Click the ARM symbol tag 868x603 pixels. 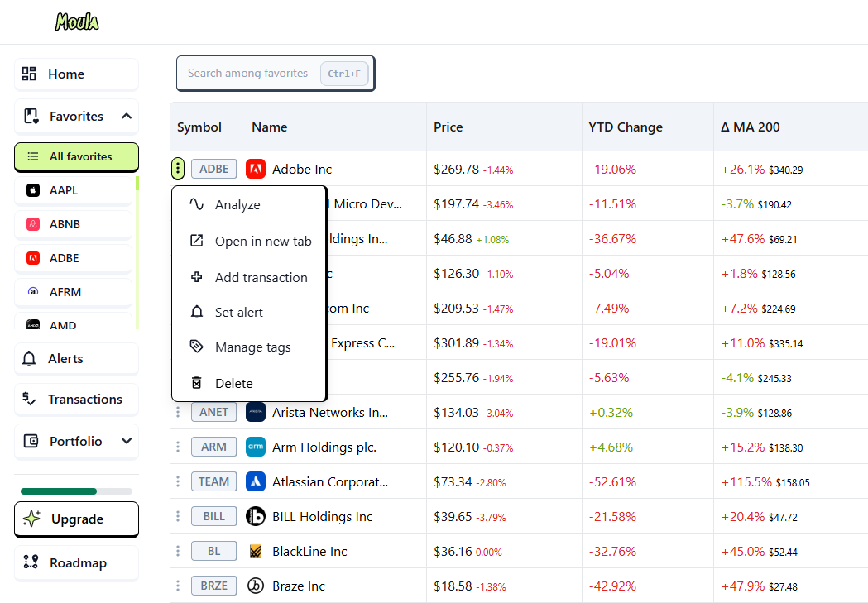(x=214, y=447)
